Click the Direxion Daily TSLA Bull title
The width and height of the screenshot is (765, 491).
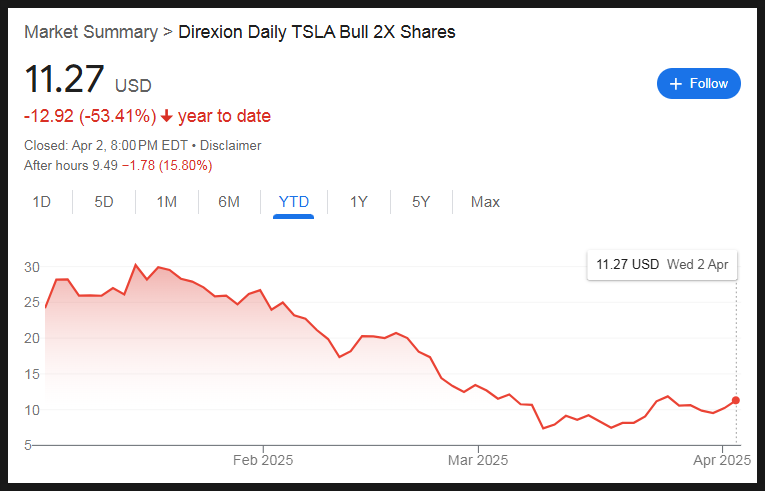point(316,32)
